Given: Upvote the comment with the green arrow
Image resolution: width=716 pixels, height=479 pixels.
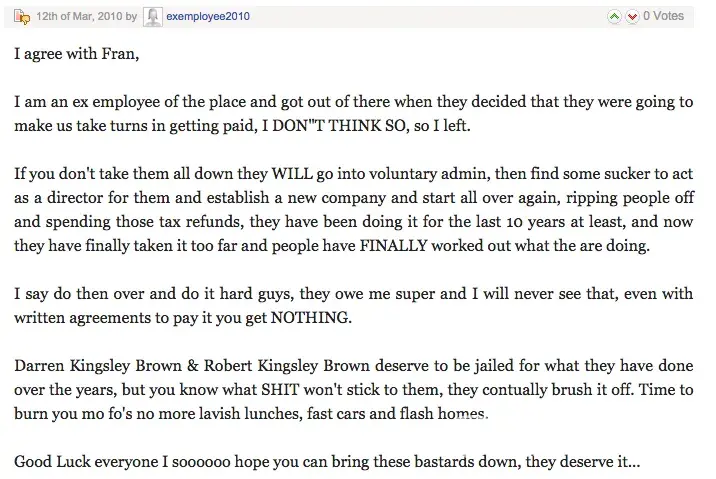Looking at the screenshot, I should (615, 16).
